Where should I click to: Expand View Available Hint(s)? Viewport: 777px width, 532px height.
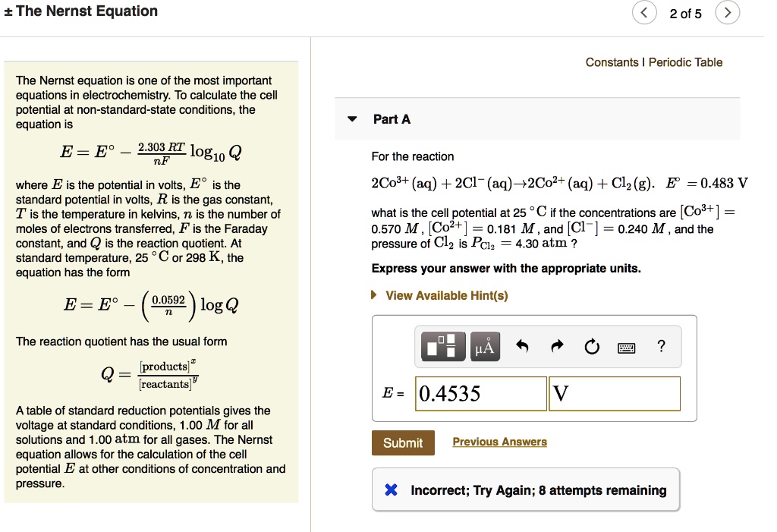coord(446,295)
